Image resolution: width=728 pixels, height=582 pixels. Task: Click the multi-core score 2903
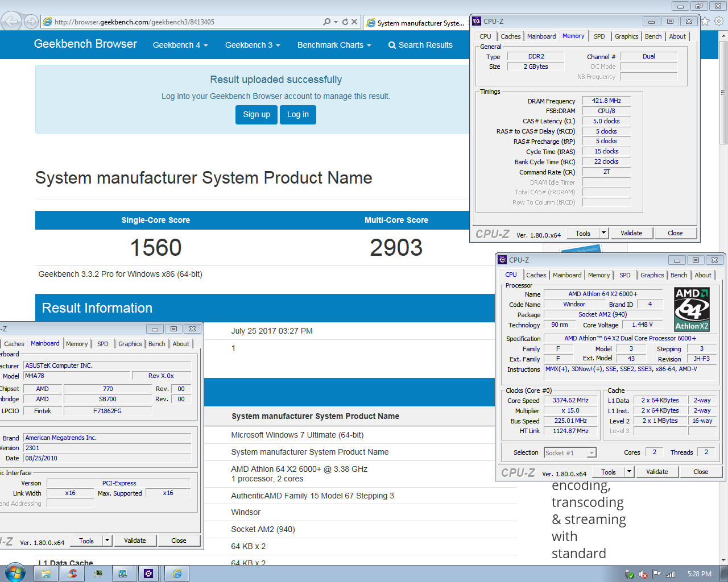(x=396, y=247)
